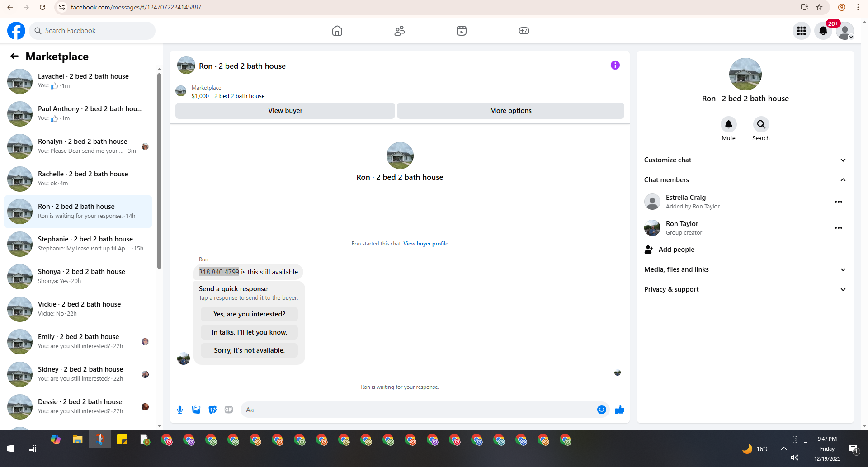Open Lavachel 2 bed 2 bath house chat
Viewport: 868px width, 467px height.
click(x=78, y=81)
